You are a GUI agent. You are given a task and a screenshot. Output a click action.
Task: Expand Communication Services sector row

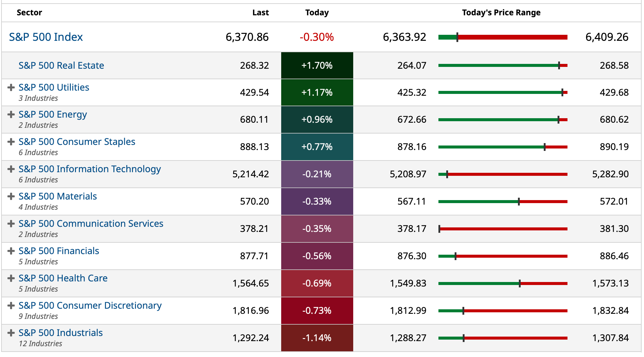point(11,224)
